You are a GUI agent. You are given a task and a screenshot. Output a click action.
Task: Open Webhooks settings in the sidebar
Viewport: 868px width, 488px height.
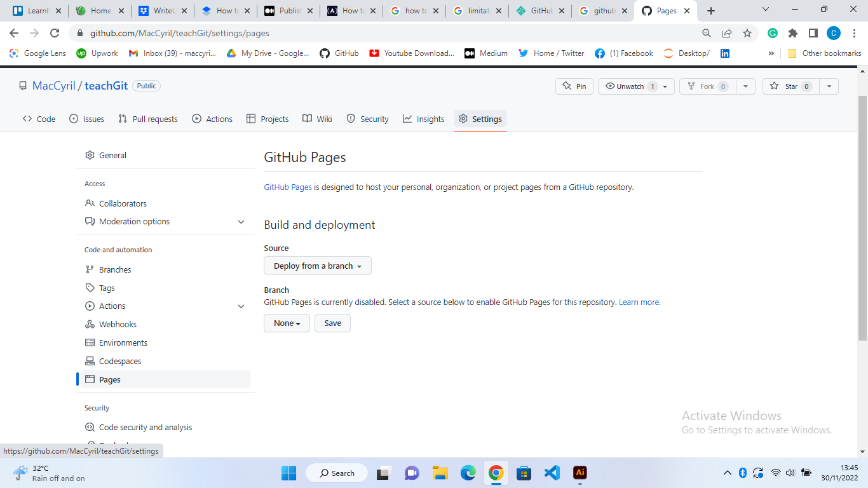(118, 324)
